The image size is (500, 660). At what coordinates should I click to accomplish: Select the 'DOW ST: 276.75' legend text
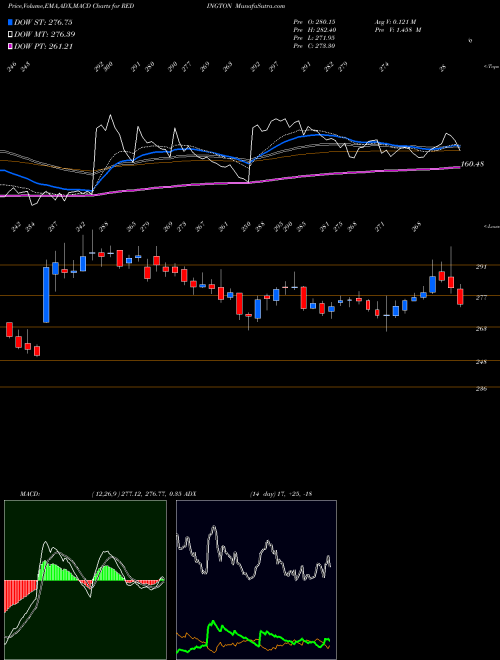pyautogui.click(x=43, y=22)
